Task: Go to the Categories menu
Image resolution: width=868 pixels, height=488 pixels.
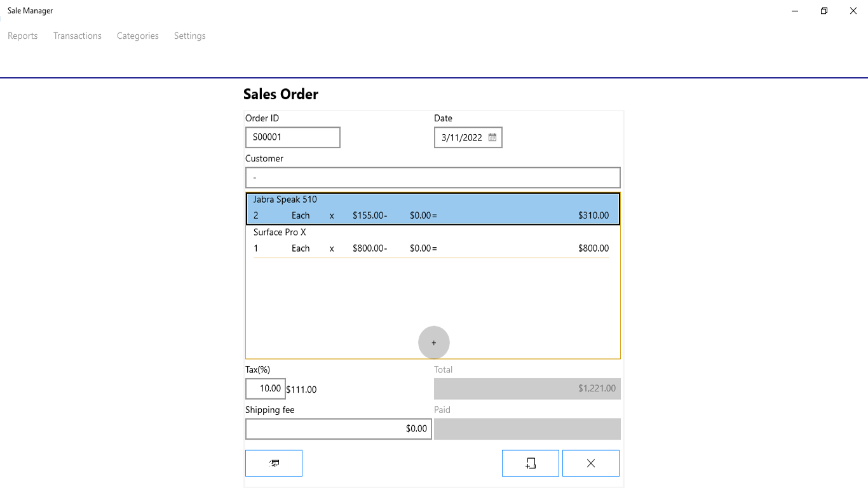Action: [x=138, y=36]
